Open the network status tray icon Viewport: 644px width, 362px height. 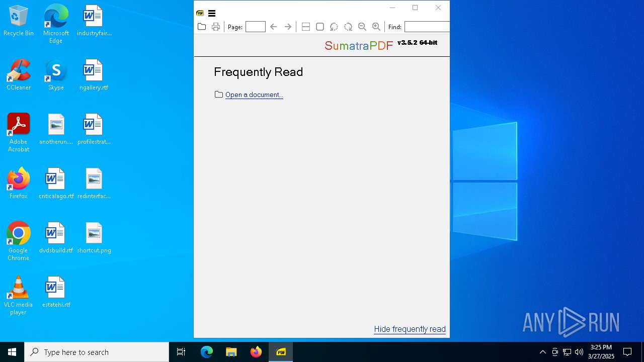coord(567,352)
